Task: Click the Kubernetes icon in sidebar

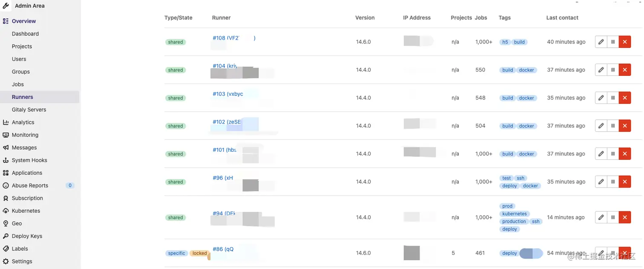Action: pos(6,211)
